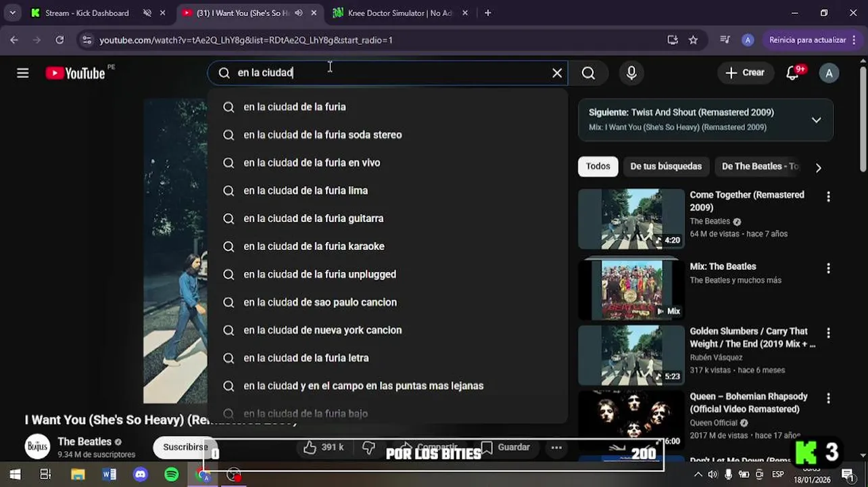Open File Explorer from the taskbar
Viewport: 868px width, 487px height.
[x=78, y=475]
